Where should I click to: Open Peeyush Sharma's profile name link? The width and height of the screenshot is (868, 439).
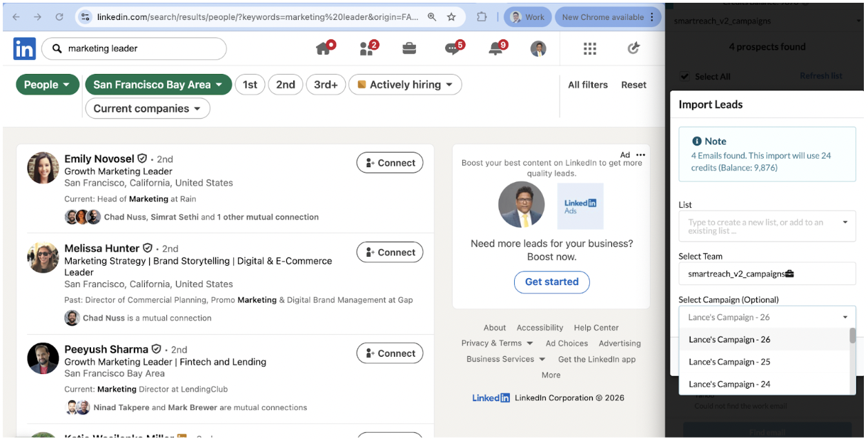pyautogui.click(x=106, y=349)
